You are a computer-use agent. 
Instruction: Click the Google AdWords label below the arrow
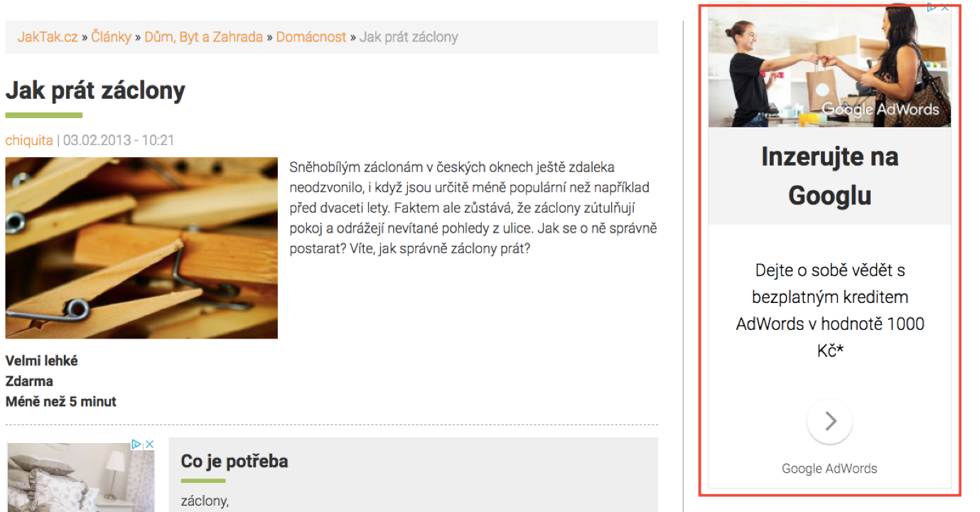click(829, 469)
